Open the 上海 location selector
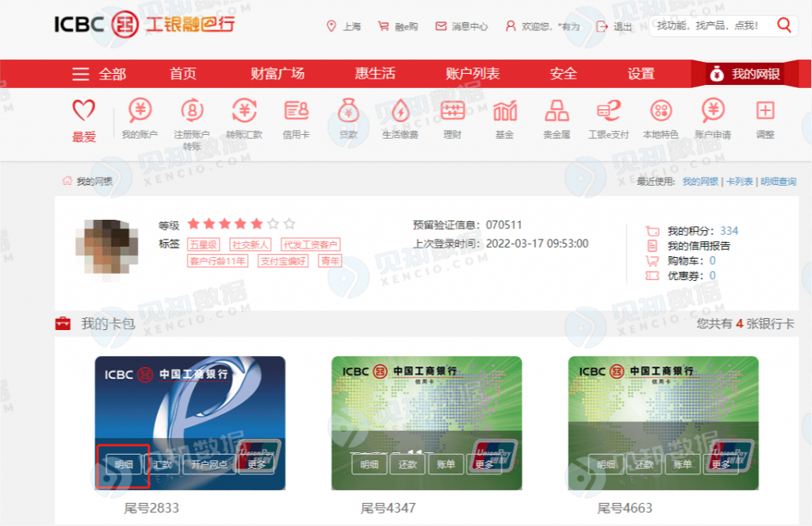 coord(343,26)
